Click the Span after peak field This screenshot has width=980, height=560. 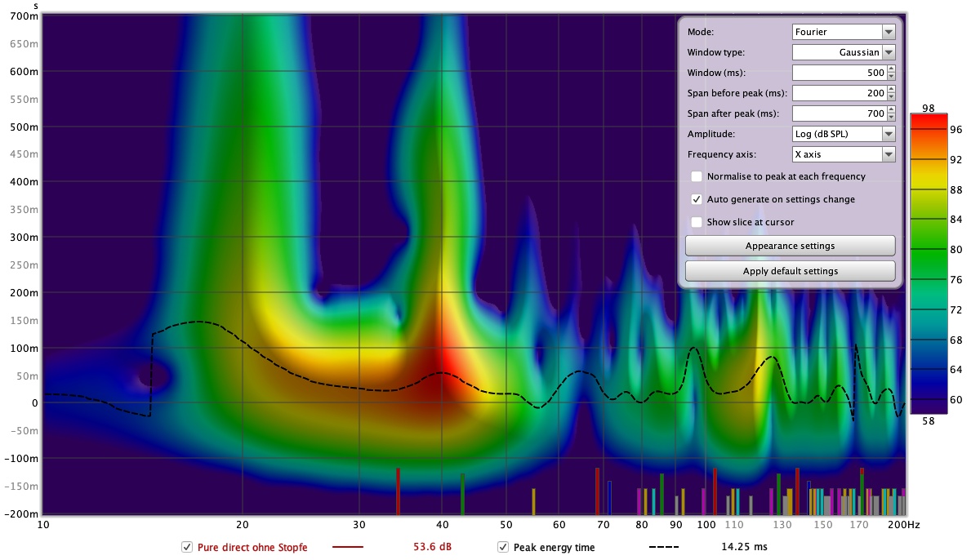coord(838,113)
